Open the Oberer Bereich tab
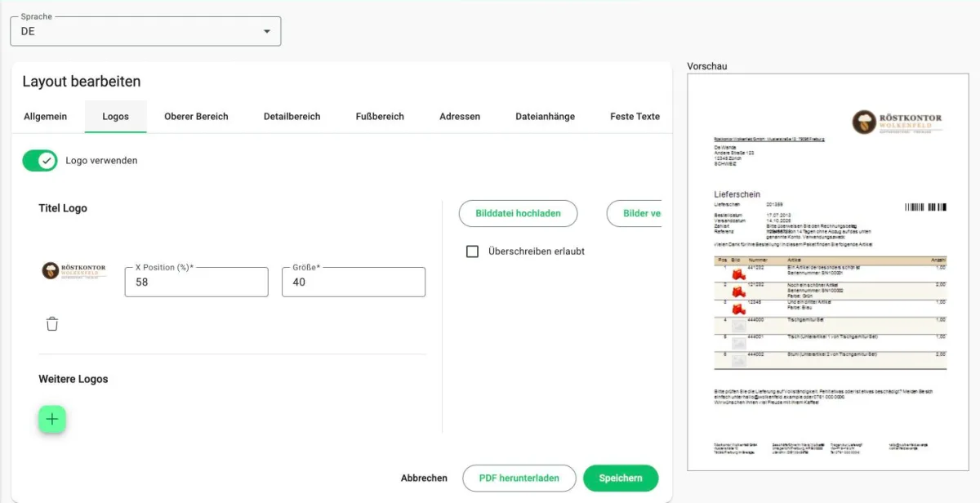Screen dimensions: 980x503 [196, 117]
